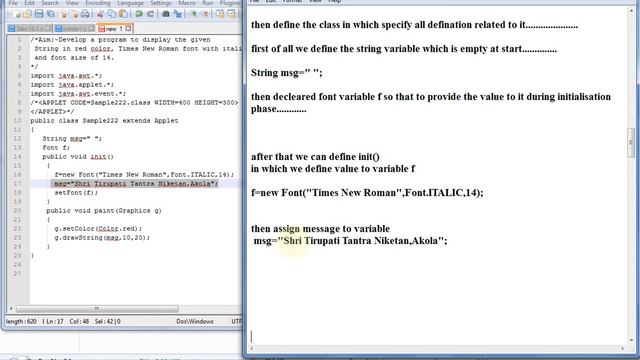Open the Language menu

(x=130, y=3)
